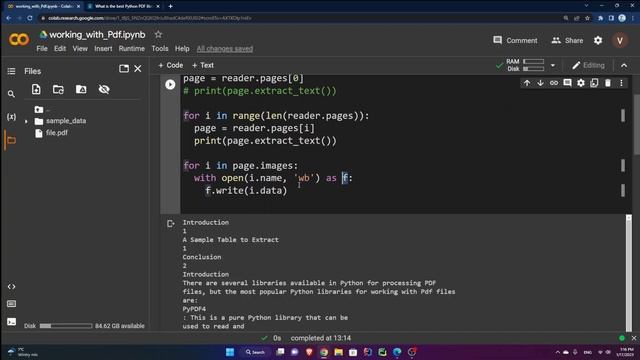Expand the sample_data folder
640x360 pixels.
(x=27, y=121)
